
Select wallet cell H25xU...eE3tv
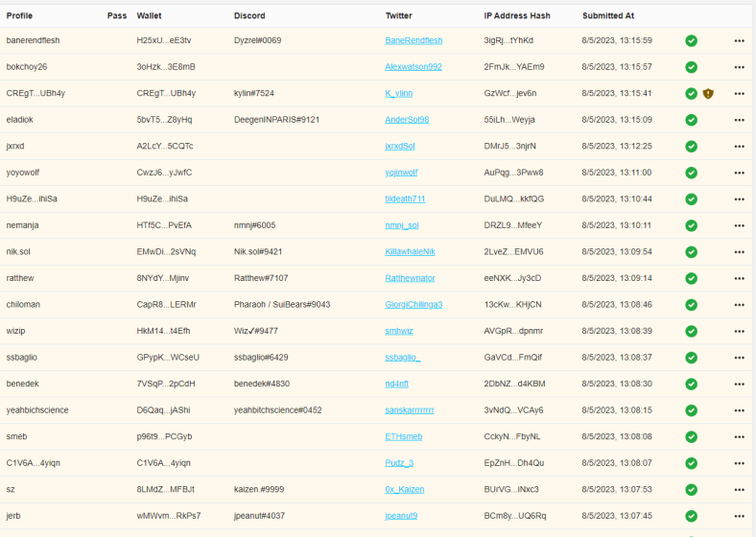point(164,40)
